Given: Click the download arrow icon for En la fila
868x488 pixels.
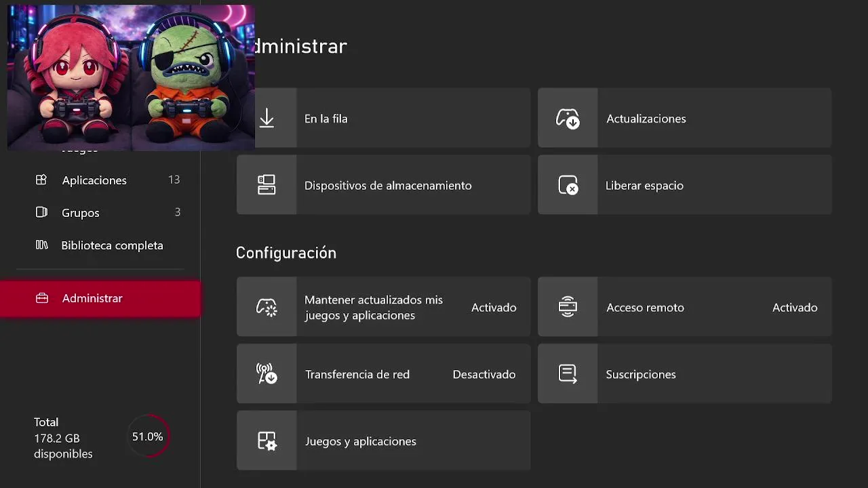Looking at the screenshot, I should coord(267,118).
